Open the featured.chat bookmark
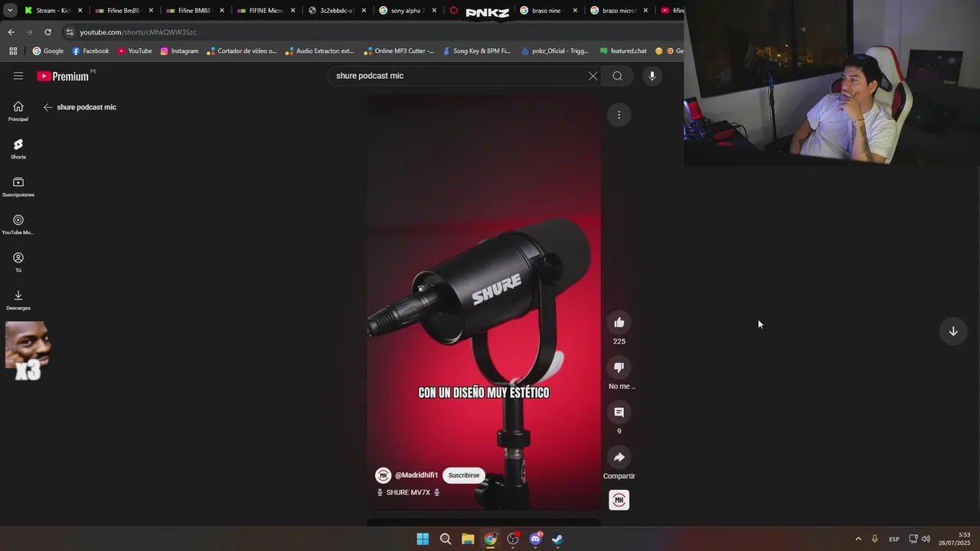Viewport: 980px width, 551px height. tap(623, 51)
